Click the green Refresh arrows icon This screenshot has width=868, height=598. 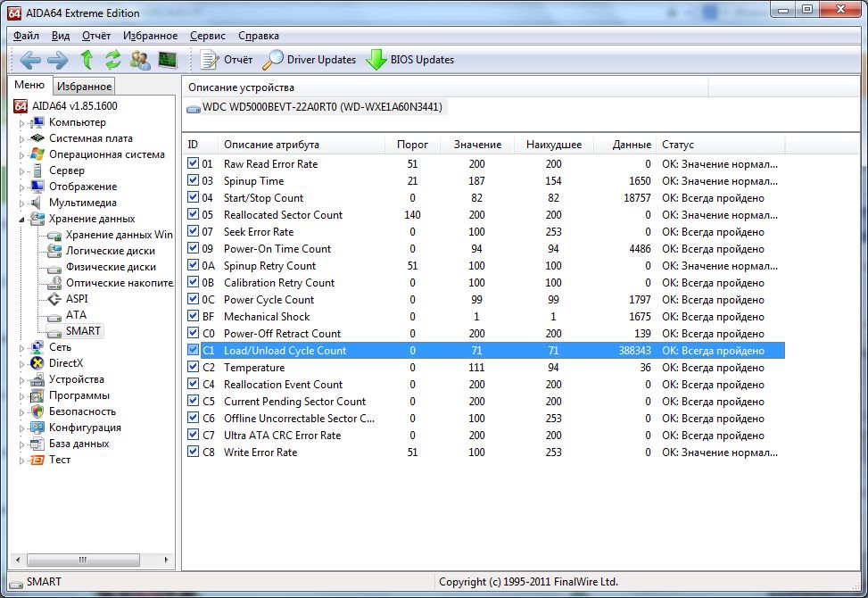113,59
